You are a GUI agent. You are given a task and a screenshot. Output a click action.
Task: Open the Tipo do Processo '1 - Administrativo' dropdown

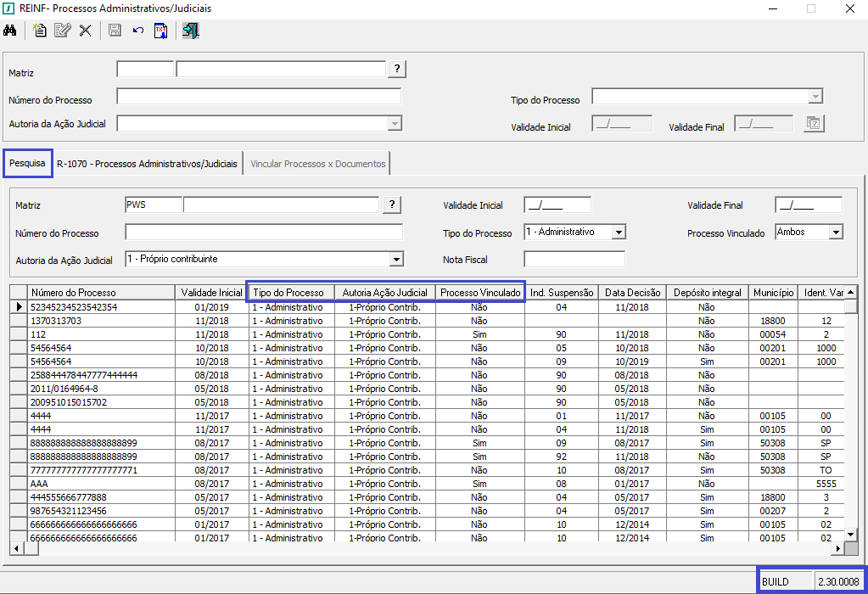click(619, 232)
